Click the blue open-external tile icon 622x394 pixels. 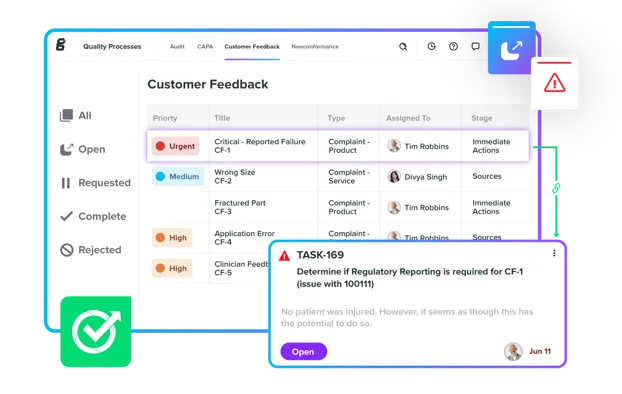[511, 48]
